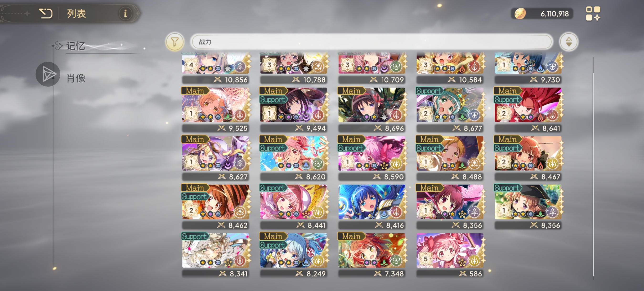The height and width of the screenshot is (291, 644).
Task: Click the back arrow icon
Action: click(46, 14)
